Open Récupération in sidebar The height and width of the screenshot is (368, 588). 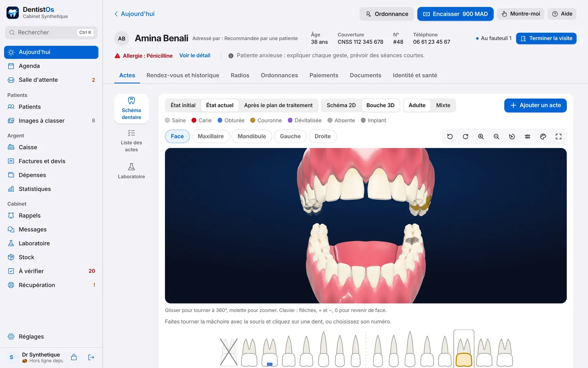click(x=51, y=285)
